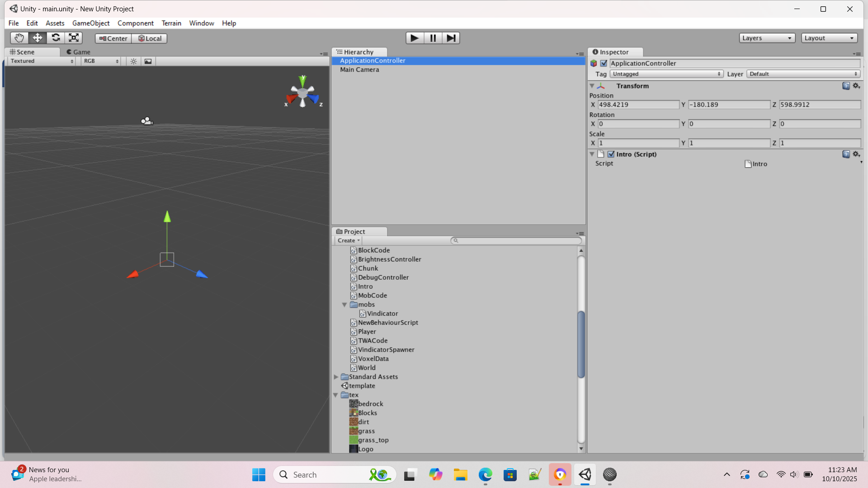Open File Explorer from taskbar
The width and height of the screenshot is (868, 488).
(x=460, y=474)
